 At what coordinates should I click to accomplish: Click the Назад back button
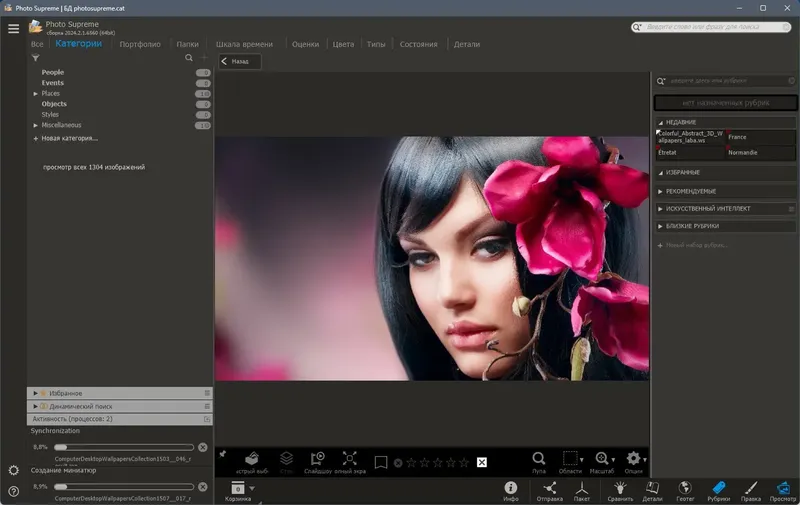240,62
